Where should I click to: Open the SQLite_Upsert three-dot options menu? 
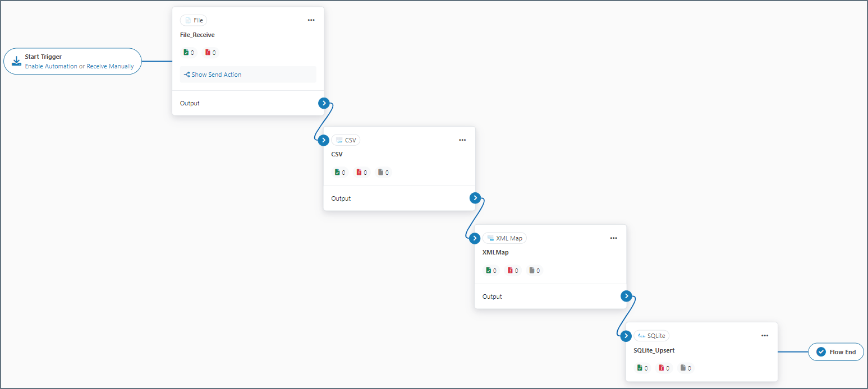(765, 336)
